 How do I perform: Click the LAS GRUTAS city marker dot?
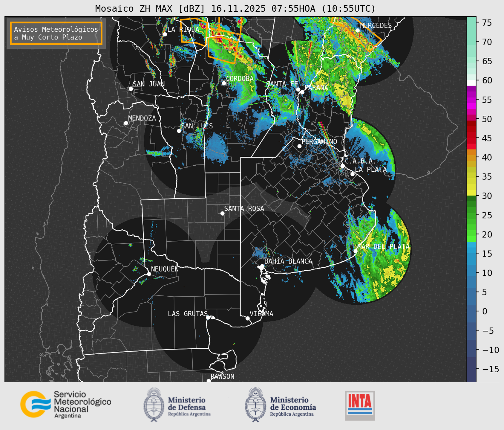(x=208, y=318)
